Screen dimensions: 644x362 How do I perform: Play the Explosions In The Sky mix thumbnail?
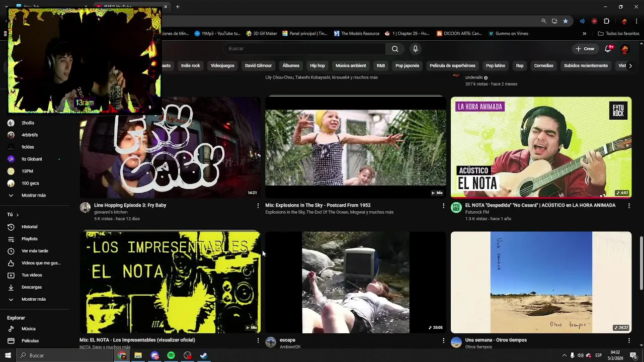pyautogui.click(x=356, y=147)
